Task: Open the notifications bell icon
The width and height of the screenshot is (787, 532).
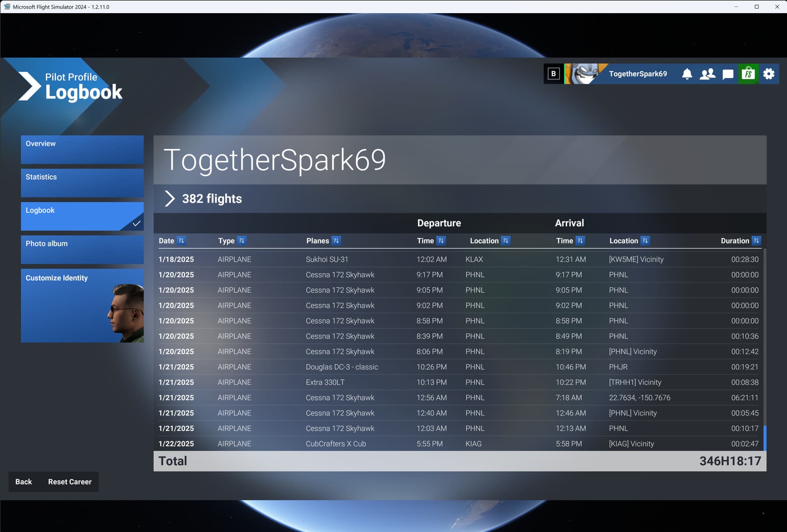Action: click(687, 74)
